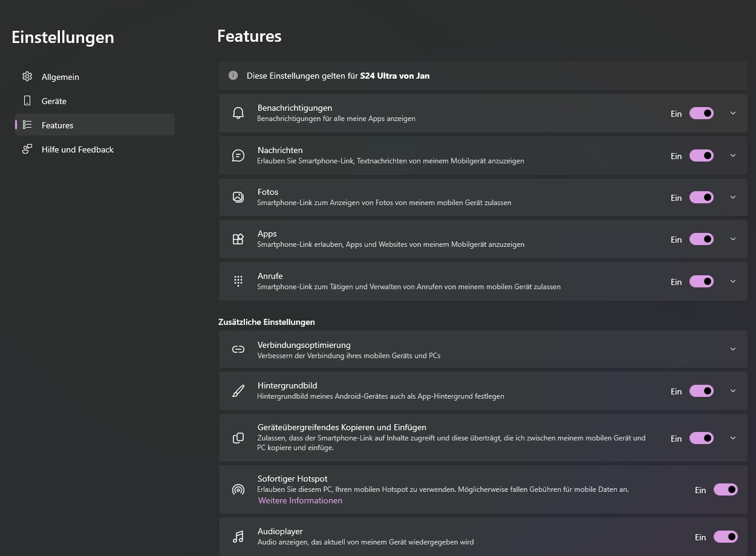Click the Verbindungsoptimierung link icon
This screenshot has height=556, width=756.
coord(238,349)
